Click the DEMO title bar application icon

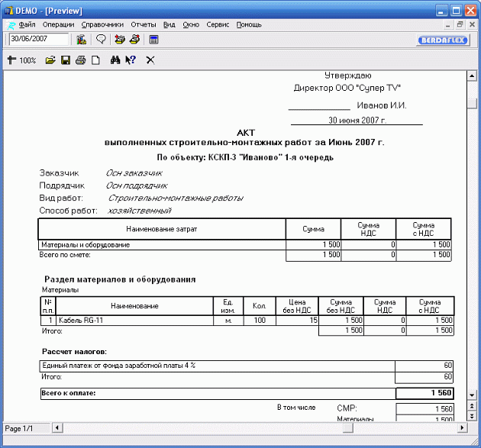(x=9, y=11)
